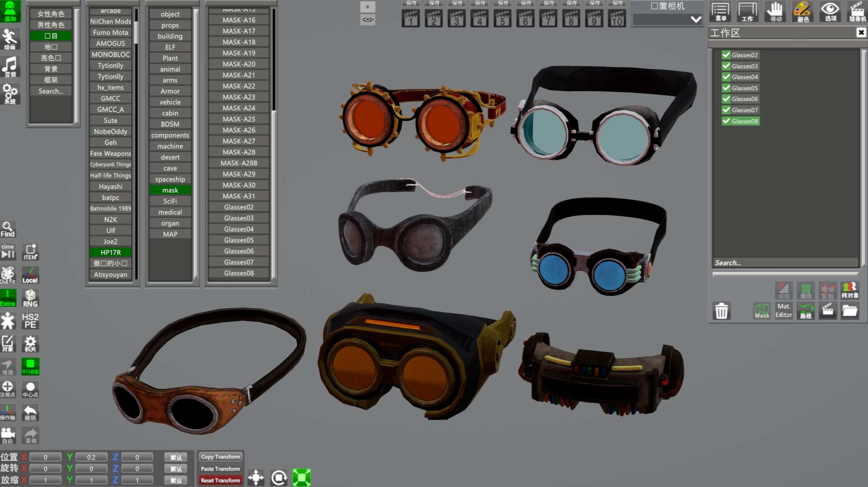Click camera save slot 5
The height and width of the screenshot is (487, 868).
[x=503, y=18]
